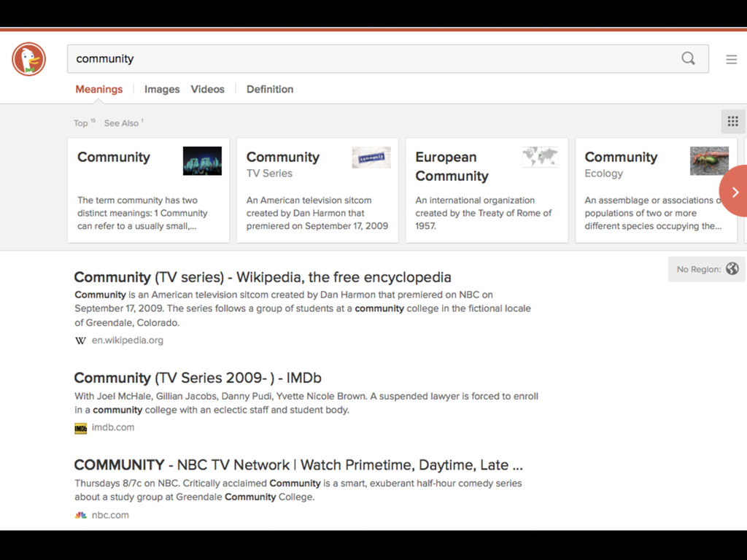
Task: Open the European Community map thumbnail
Action: click(x=541, y=157)
